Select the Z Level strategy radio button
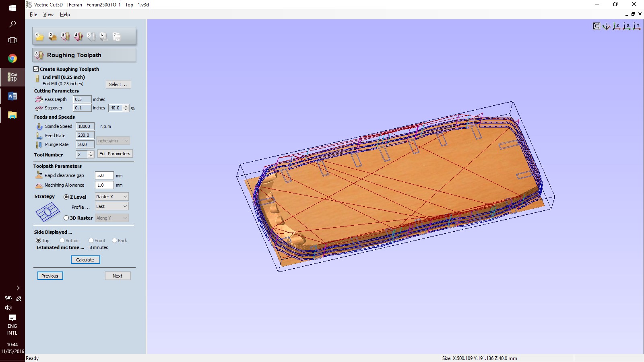The height and width of the screenshot is (362, 644). (x=66, y=197)
